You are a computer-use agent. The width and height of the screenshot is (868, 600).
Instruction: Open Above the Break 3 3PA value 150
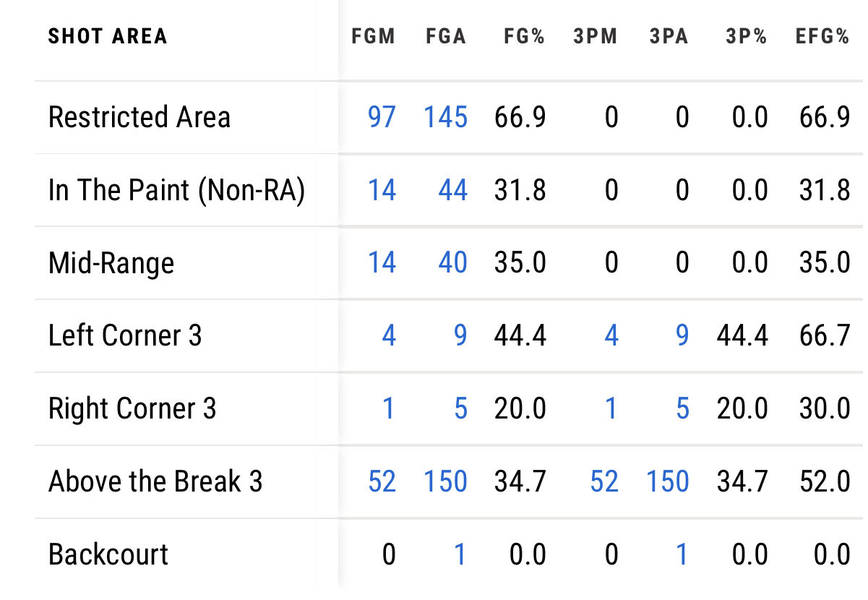[x=668, y=481]
